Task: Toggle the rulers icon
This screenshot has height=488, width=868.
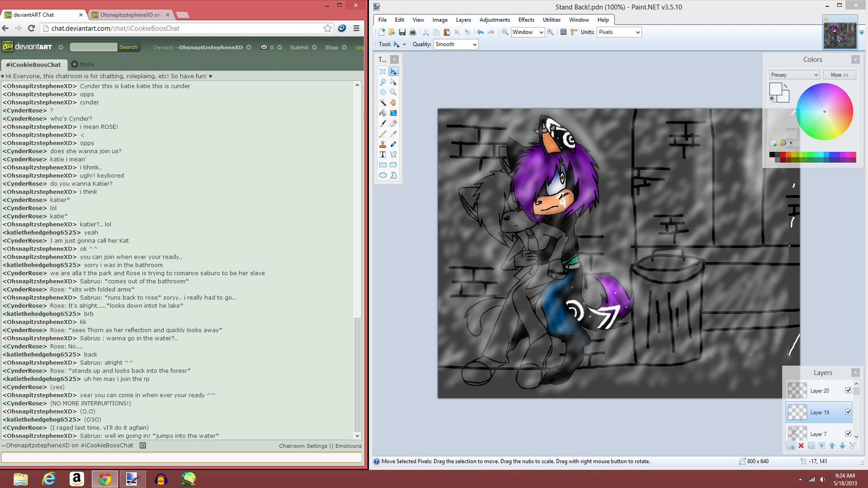Action: 574,32
